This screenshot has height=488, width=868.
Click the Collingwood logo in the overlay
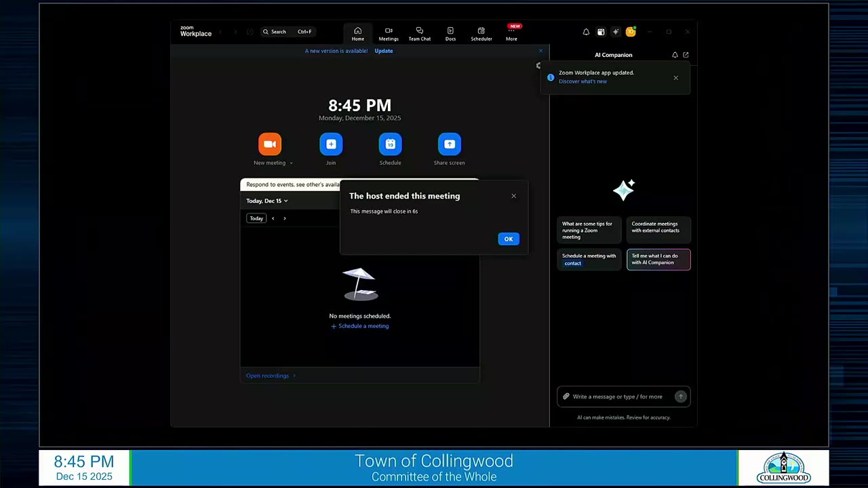(784, 468)
